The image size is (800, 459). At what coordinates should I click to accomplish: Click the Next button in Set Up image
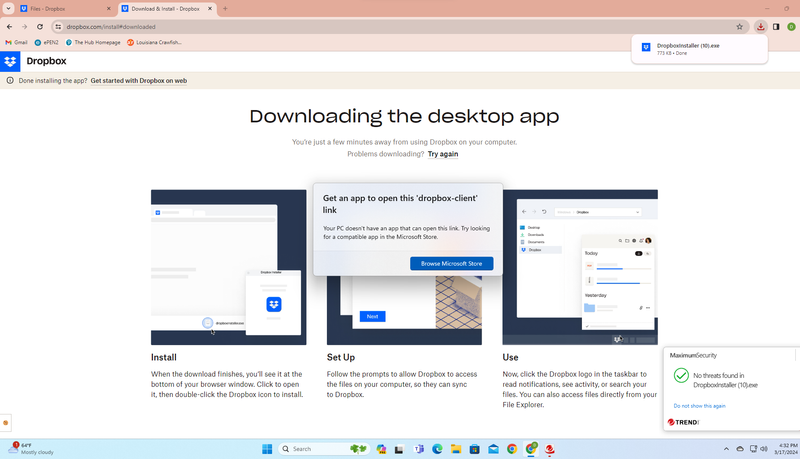[372, 316]
